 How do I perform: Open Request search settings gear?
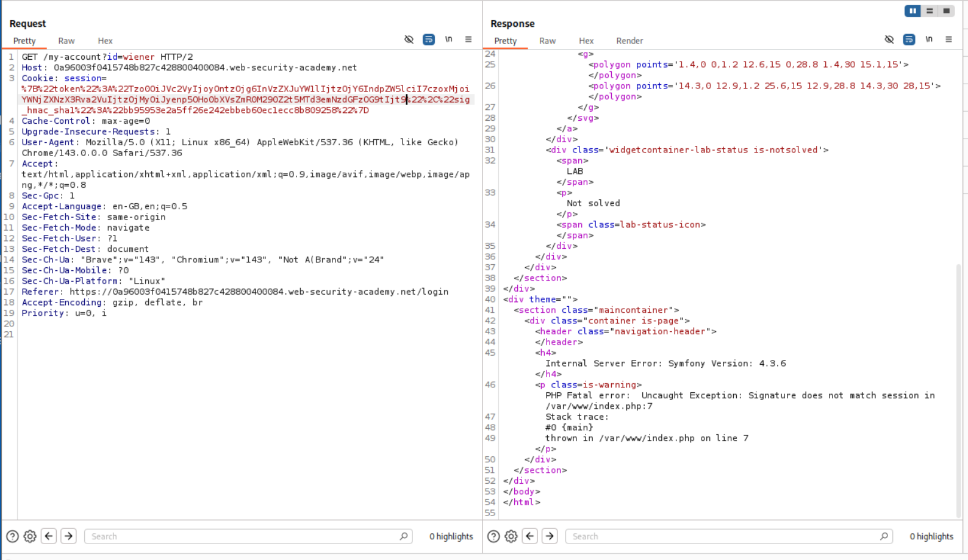[30, 536]
